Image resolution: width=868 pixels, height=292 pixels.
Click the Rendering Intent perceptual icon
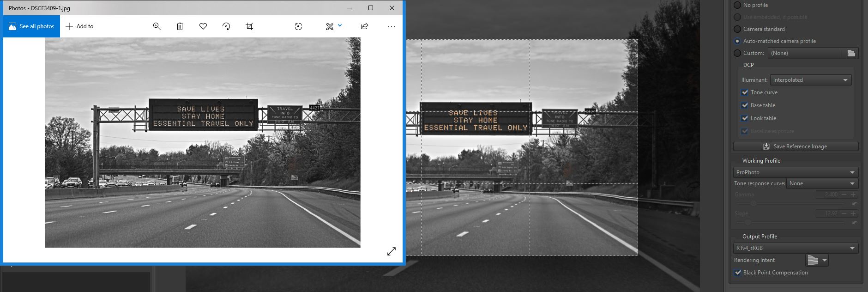(x=812, y=260)
